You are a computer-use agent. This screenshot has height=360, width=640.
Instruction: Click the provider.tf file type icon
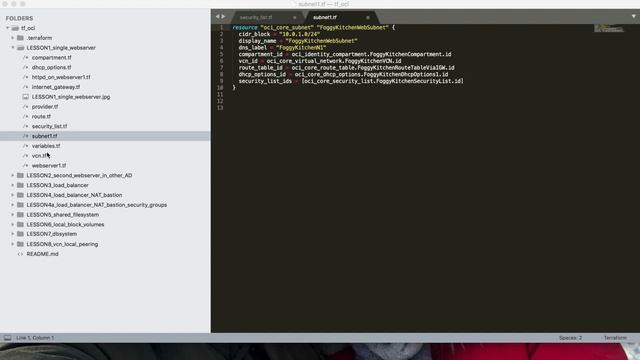coord(26,107)
